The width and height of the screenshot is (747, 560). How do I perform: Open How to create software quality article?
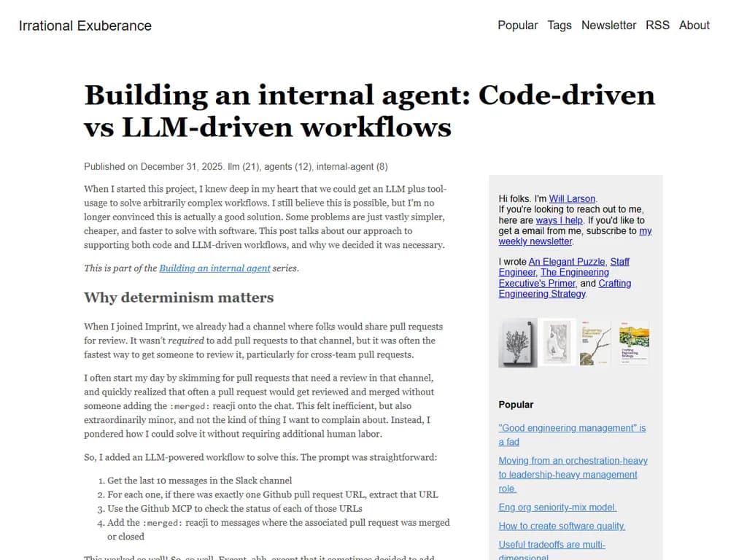(x=562, y=526)
